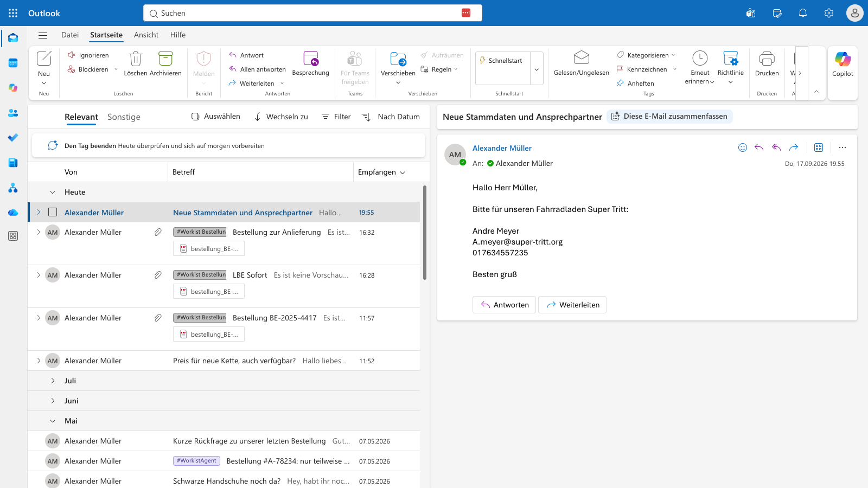Click sender link Alexander Müller in message
The image size is (868, 488).
tap(502, 148)
